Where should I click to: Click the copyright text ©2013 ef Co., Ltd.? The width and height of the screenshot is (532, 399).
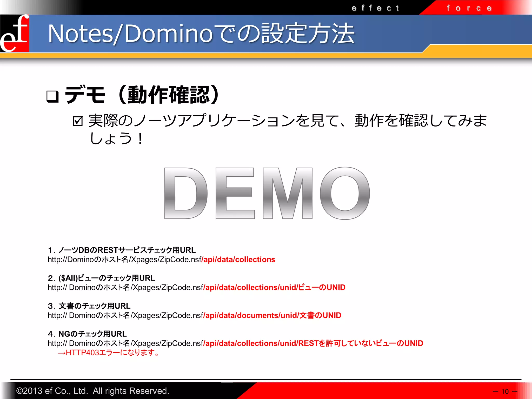coord(92,391)
